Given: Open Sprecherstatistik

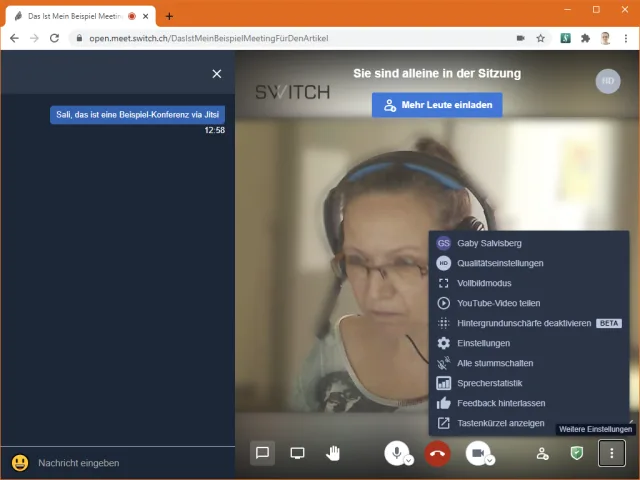Looking at the screenshot, I should pyautogui.click(x=529, y=383).
